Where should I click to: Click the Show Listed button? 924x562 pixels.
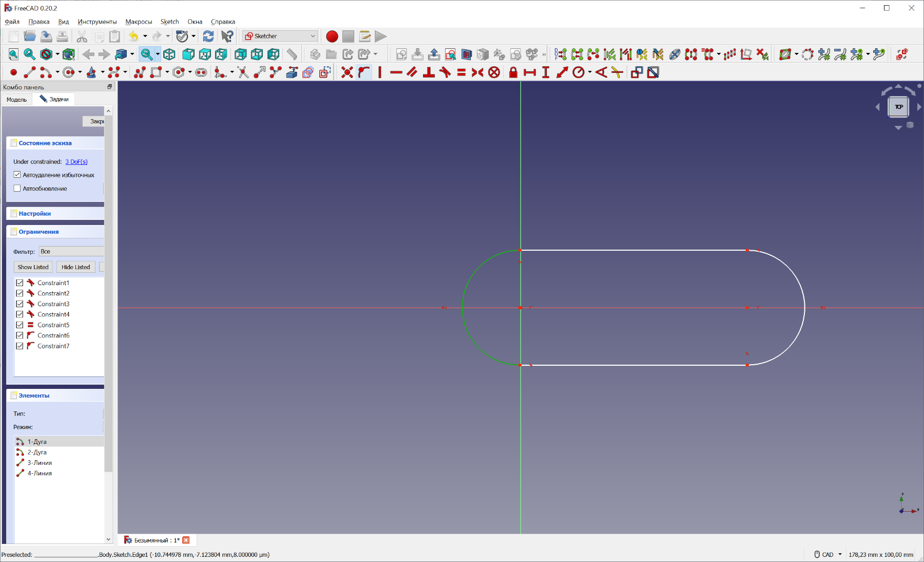coord(33,267)
